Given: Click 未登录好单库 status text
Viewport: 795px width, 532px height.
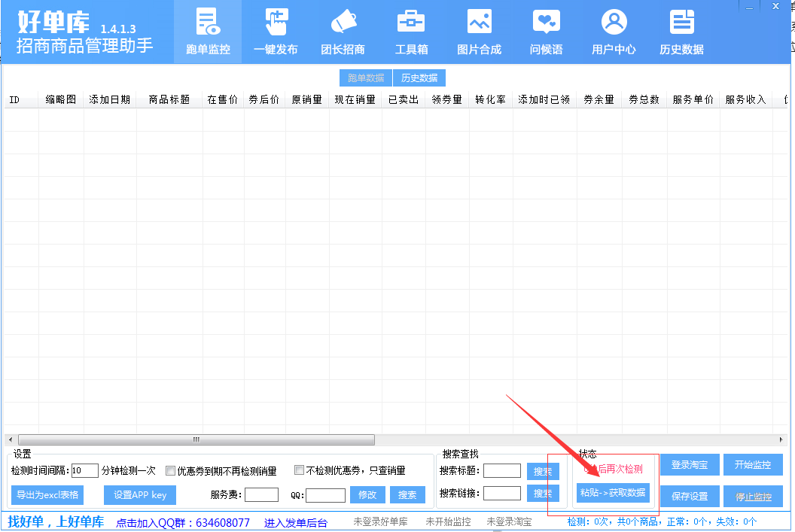Looking at the screenshot, I should 380,521.
